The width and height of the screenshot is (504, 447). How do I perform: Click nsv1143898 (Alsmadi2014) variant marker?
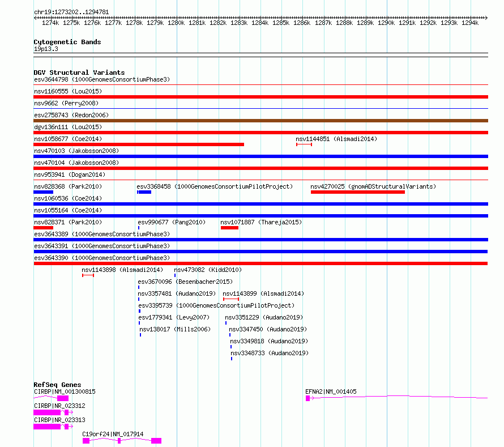click(88, 275)
